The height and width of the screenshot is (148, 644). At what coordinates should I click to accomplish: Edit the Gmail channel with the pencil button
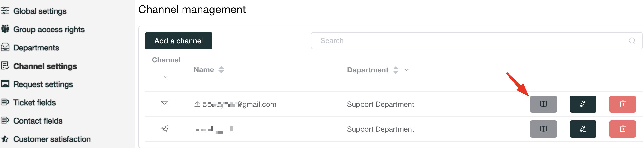coord(583,104)
